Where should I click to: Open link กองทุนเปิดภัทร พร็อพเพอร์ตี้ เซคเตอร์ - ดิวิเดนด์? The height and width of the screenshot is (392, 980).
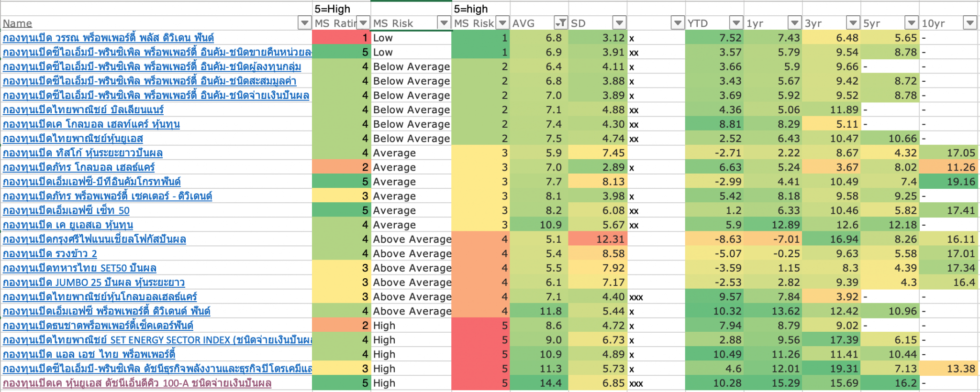[x=108, y=196]
